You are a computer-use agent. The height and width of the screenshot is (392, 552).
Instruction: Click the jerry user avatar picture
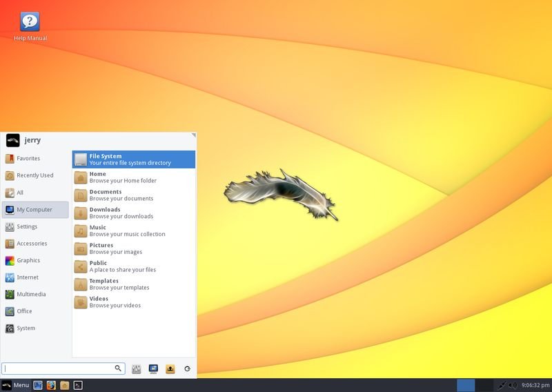pyautogui.click(x=12, y=140)
